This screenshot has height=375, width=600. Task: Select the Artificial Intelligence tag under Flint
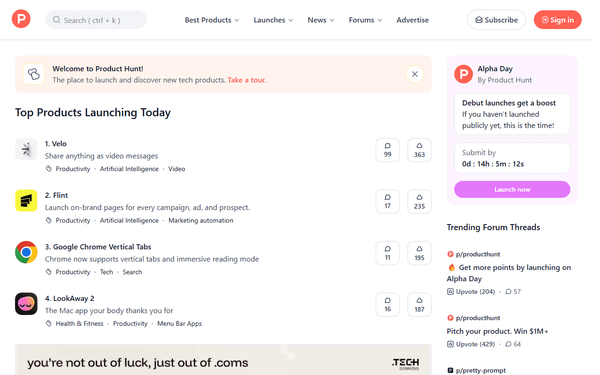pyautogui.click(x=129, y=220)
